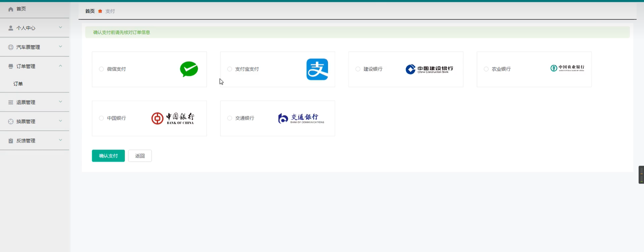Image resolution: width=644 pixels, height=252 pixels.
Task: Open the 反馈管理 sidebar menu
Action: pyautogui.click(x=35, y=140)
